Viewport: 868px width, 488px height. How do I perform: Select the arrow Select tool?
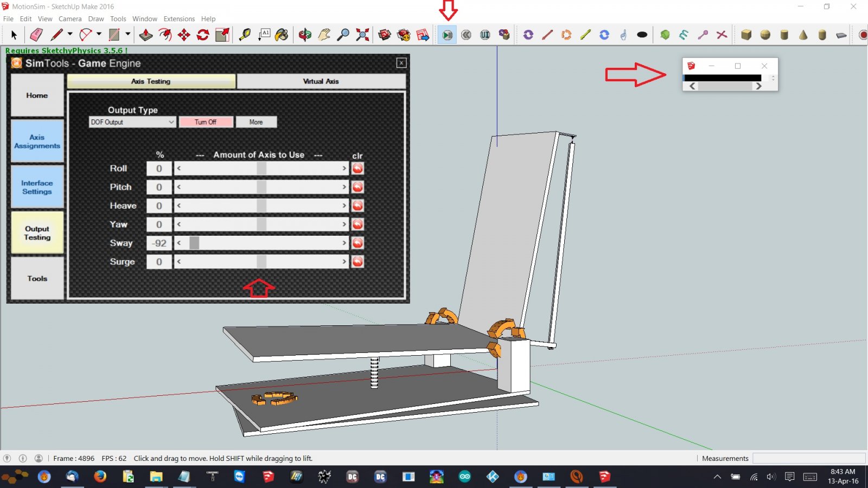(14, 35)
